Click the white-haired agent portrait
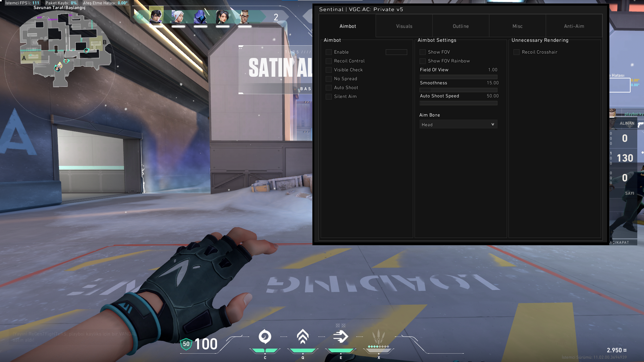The width and height of the screenshot is (644, 362). (x=178, y=16)
